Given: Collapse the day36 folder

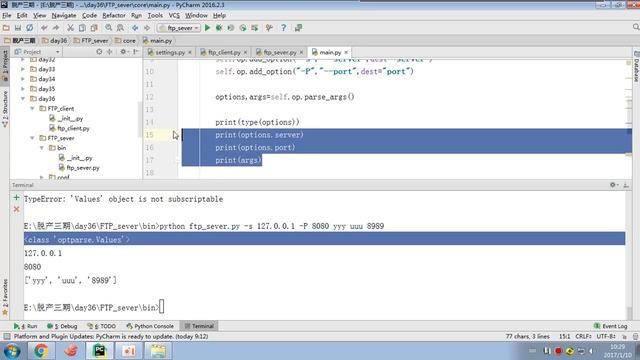Looking at the screenshot, I should point(23,99).
